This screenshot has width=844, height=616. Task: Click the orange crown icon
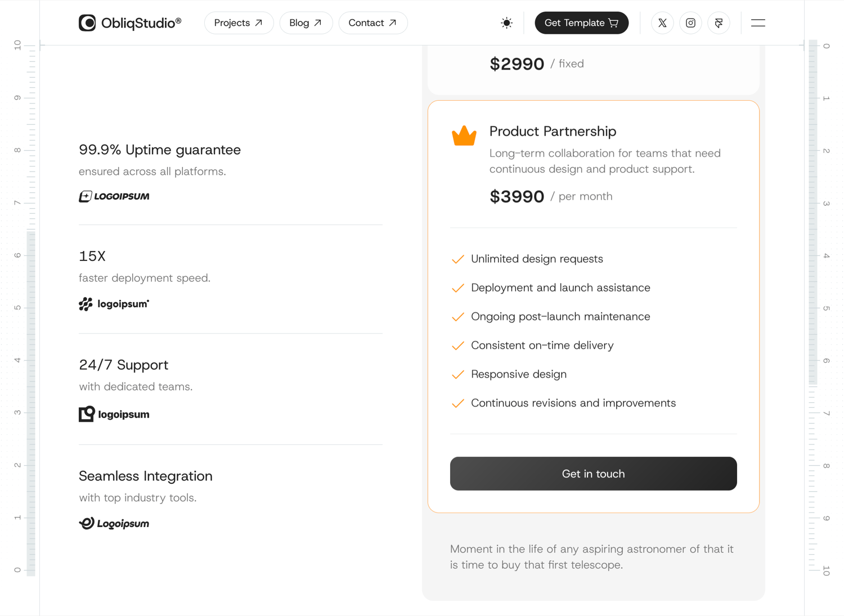[464, 136]
